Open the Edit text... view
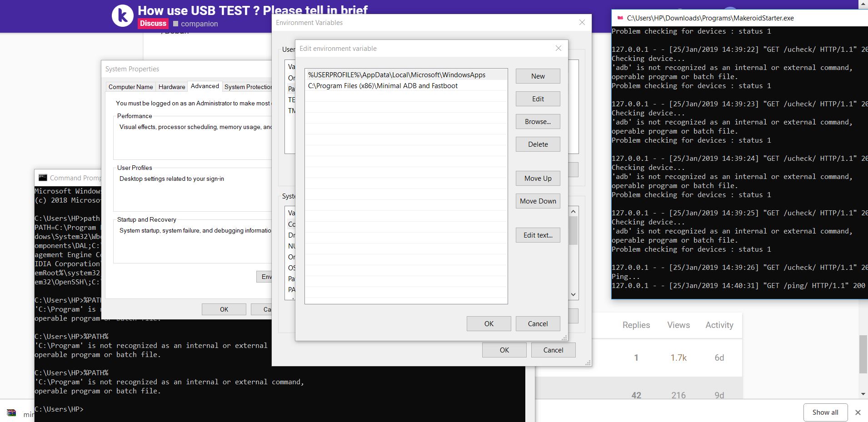The image size is (868, 422). [538, 235]
